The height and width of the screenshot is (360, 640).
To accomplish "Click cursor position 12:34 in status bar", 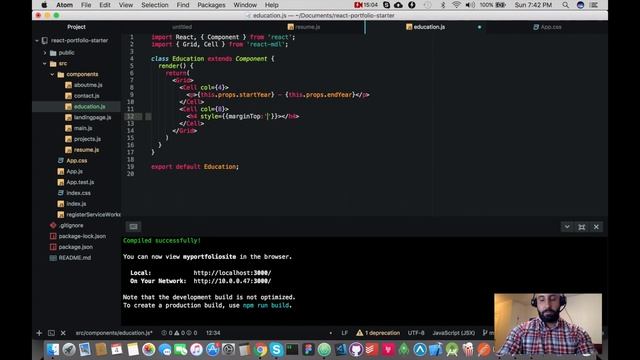I will 213,333.
